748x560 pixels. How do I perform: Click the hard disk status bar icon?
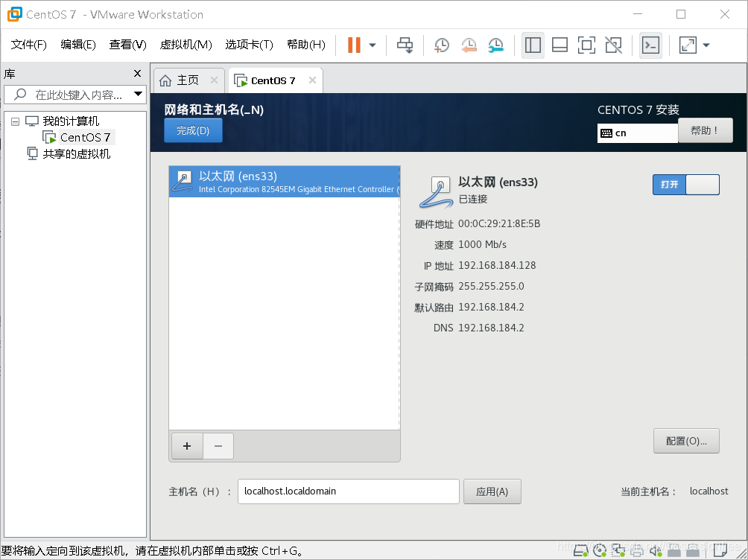click(x=581, y=551)
